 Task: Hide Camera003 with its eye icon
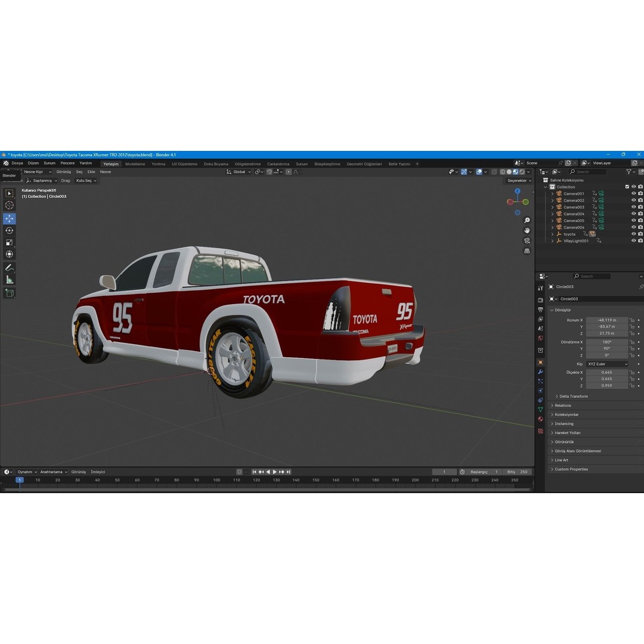(634, 207)
